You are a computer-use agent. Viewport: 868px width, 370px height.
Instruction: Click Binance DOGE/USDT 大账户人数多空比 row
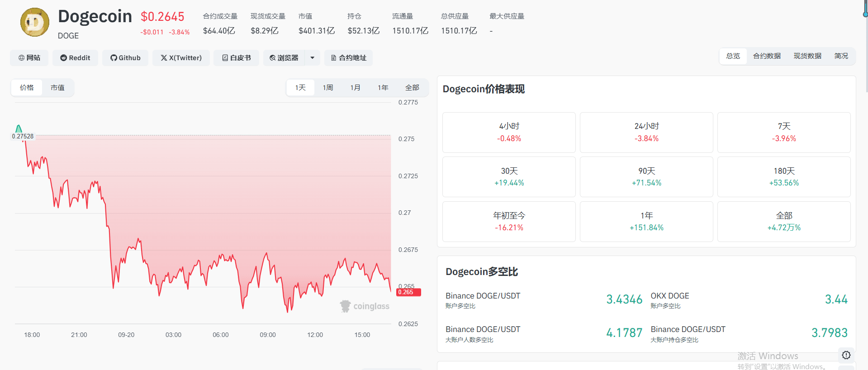(544, 334)
